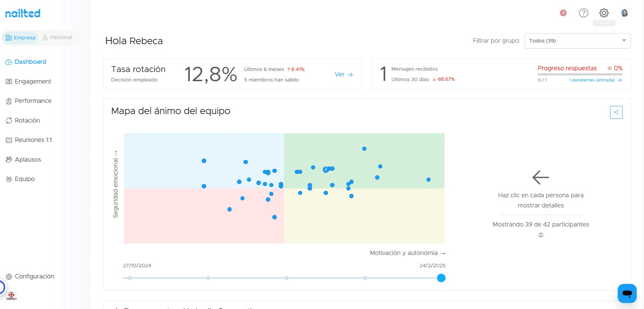Open the Rotación section
This screenshot has width=644, height=309.
tap(27, 120)
